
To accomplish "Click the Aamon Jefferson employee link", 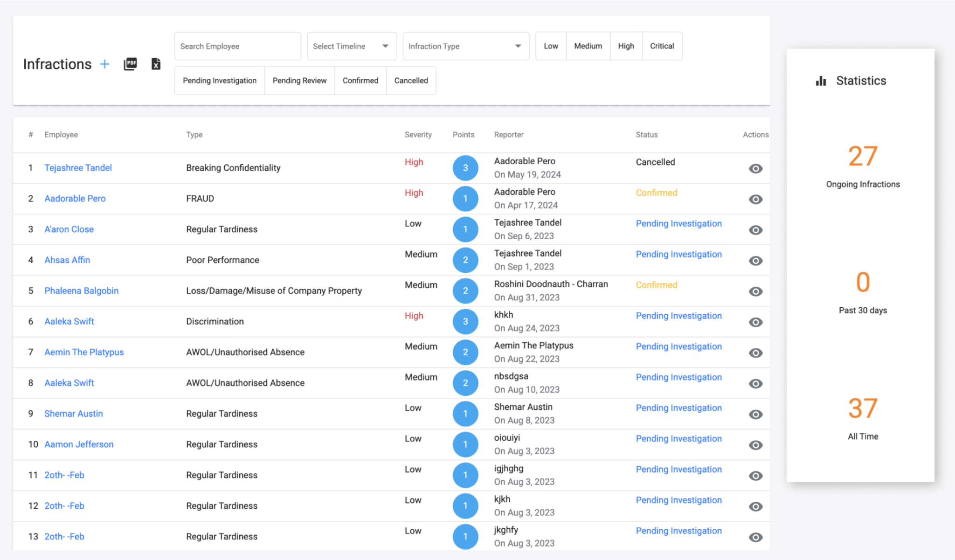I will tap(79, 444).
